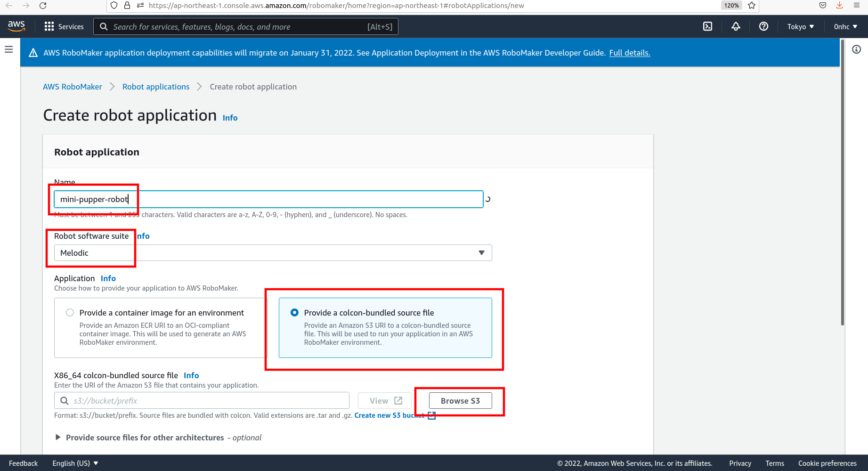Screen dimensions: 868x471
Task: Click the browser back arrow
Action: coord(9,6)
